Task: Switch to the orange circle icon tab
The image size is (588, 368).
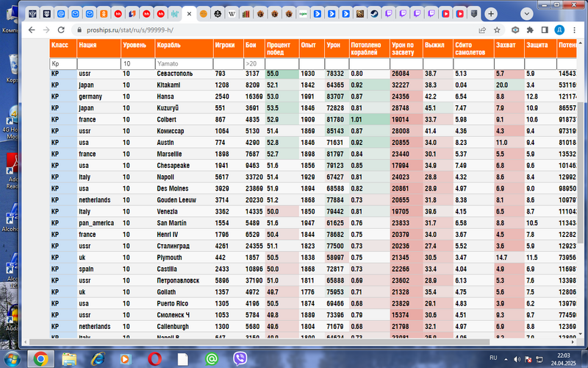Action: point(204,14)
